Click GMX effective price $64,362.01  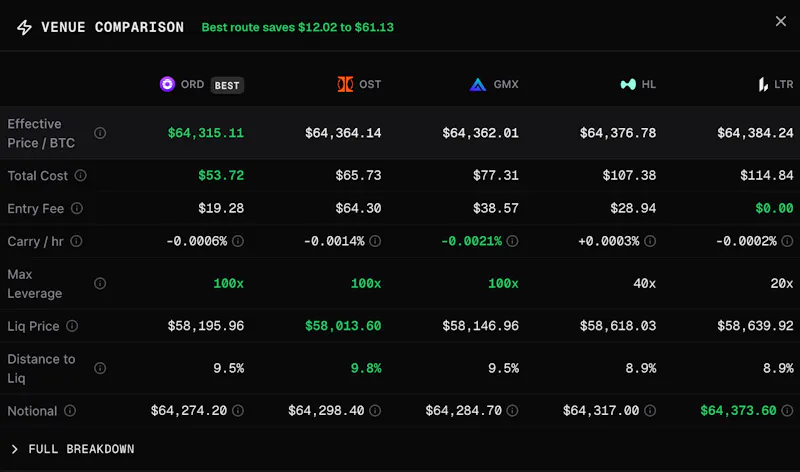[x=480, y=133]
